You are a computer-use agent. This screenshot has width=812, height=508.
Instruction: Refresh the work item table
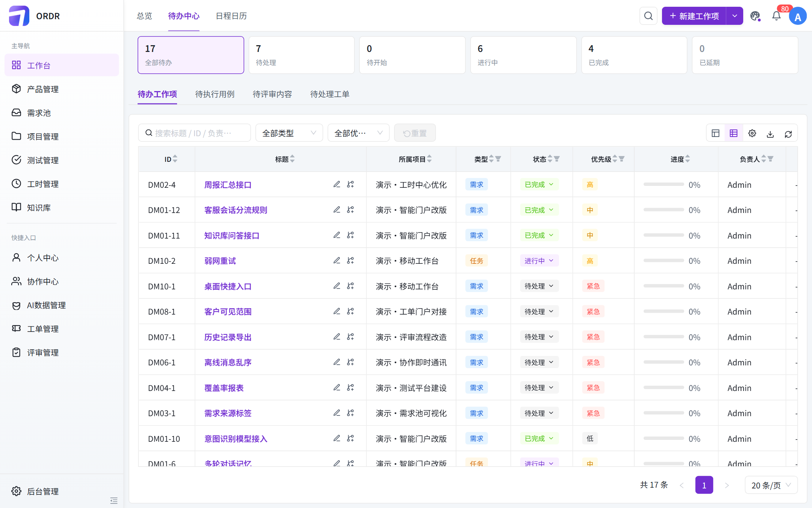coord(788,134)
